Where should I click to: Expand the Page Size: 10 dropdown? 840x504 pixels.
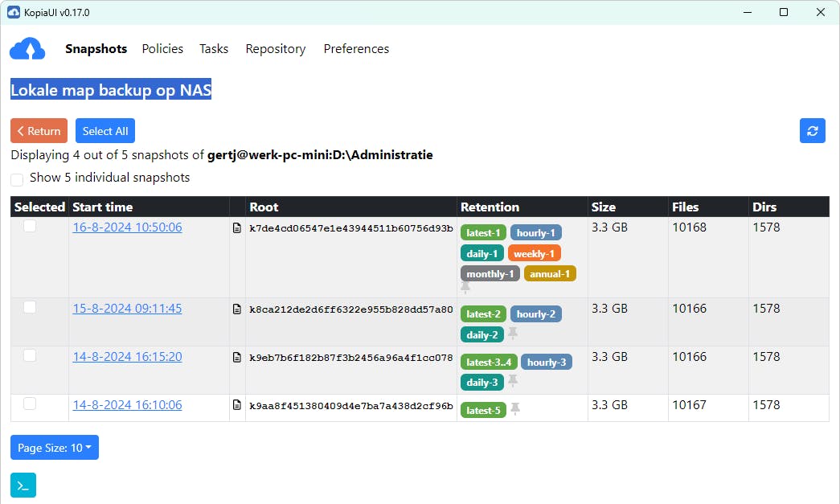click(x=55, y=448)
